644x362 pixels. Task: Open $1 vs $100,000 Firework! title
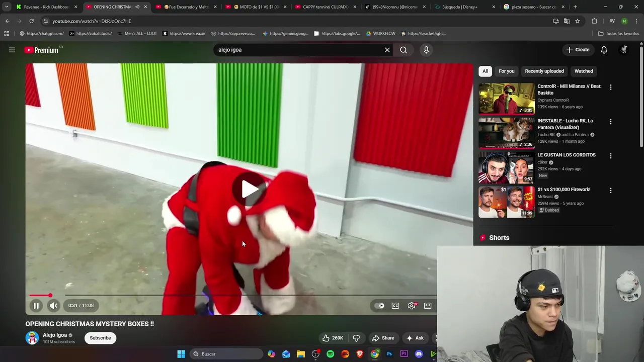coord(564,190)
